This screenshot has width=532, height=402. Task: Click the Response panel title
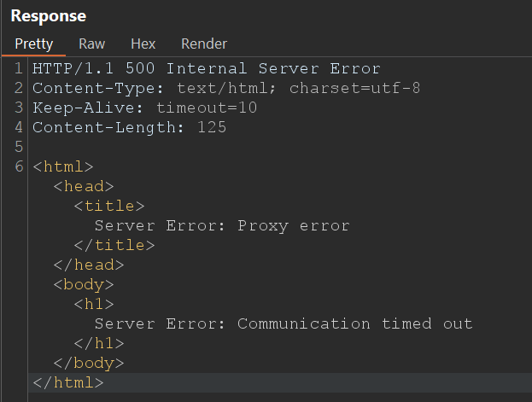pos(48,16)
